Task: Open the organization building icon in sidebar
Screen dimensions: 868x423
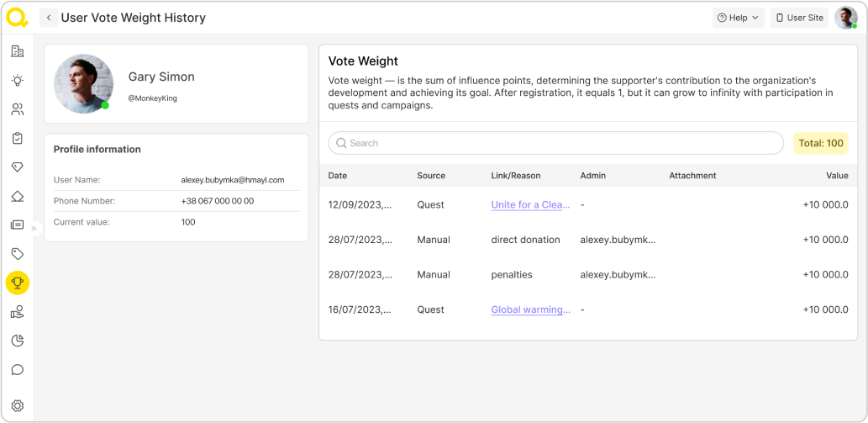Action: point(17,51)
